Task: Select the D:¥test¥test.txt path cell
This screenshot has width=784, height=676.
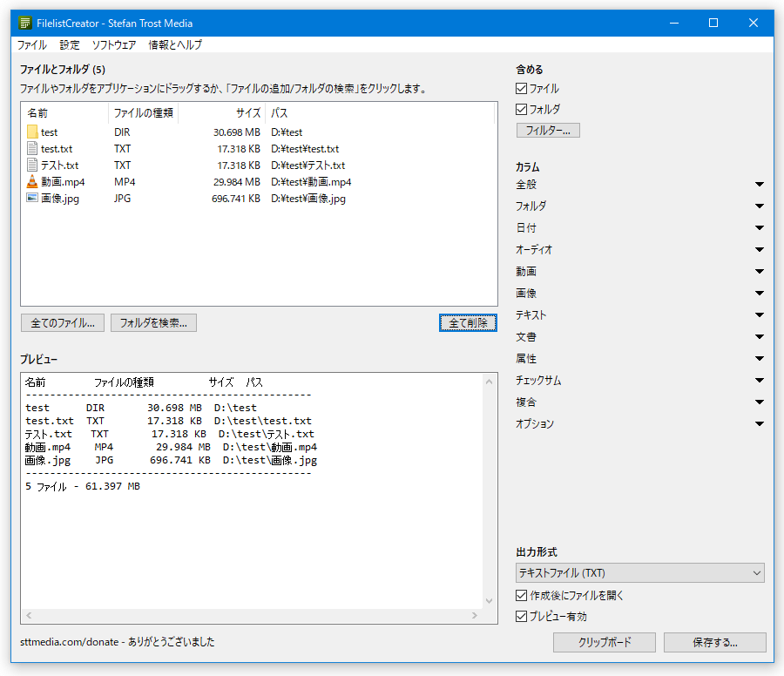Action: 305,149
